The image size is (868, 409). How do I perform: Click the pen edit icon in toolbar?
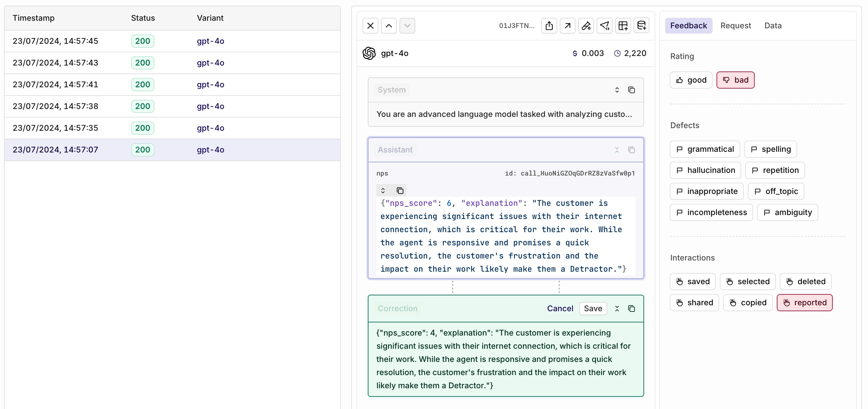coord(586,26)
